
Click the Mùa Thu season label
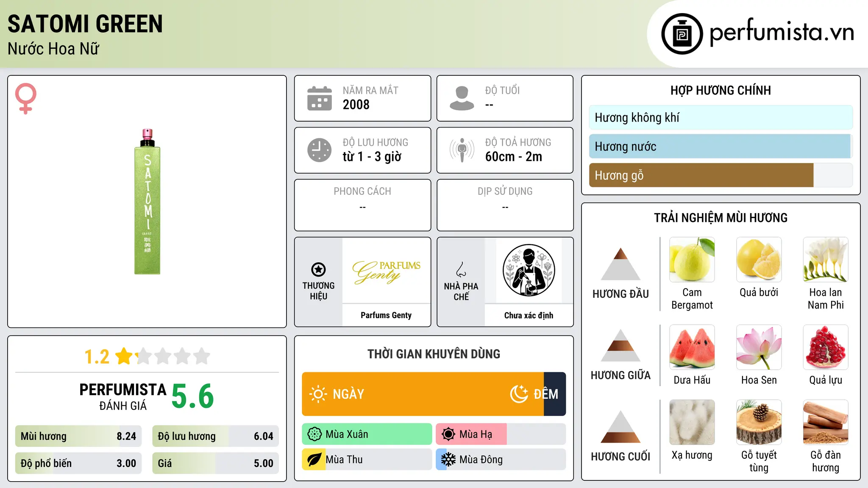pos(344,460)
